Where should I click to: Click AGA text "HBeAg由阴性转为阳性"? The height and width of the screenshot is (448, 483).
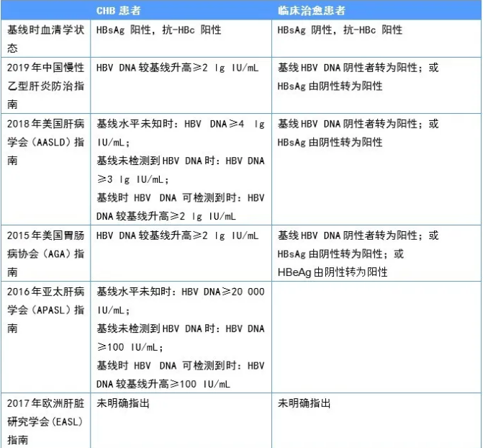coord(333,272)
